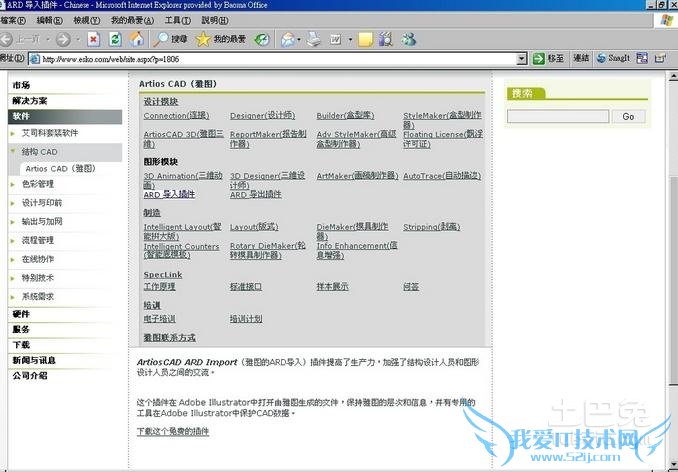This screenshot has width=678, height=472.
Task: Open the Messenger toolbar icon
Action: pos(408,40)
